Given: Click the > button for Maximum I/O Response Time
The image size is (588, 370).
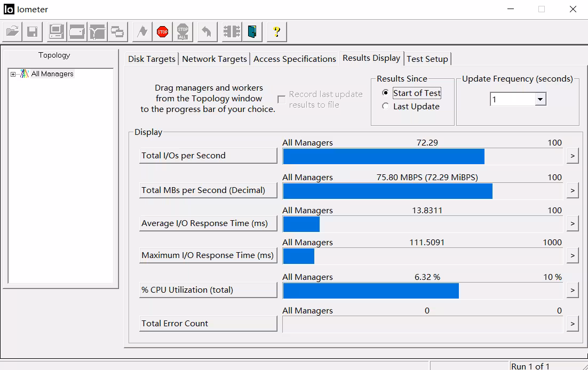Looking at the screenshot, I should [572, 255].
